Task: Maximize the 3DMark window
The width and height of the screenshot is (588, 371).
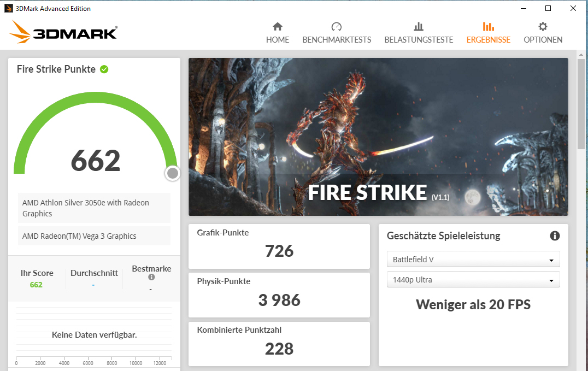Action: coord(548,8)
